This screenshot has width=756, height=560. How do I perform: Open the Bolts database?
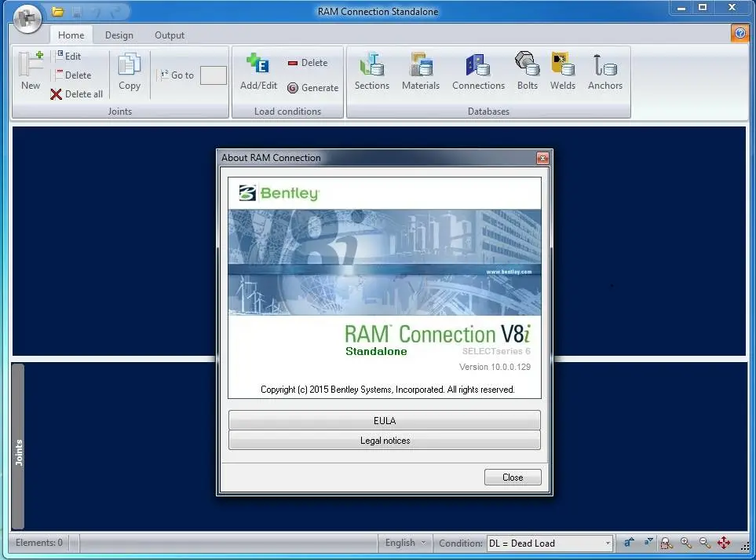(x=527, y=71)
